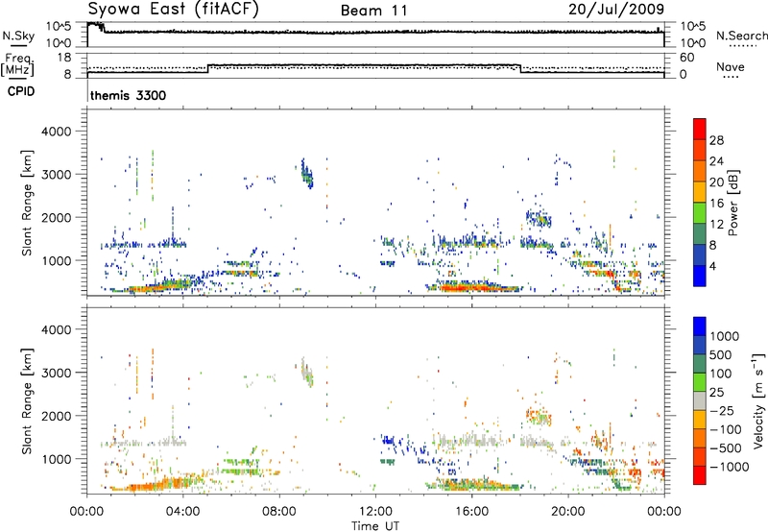The image size is (768, 532).
Task: Click the '16' power scale value
Action: click(x=716, y=204)
